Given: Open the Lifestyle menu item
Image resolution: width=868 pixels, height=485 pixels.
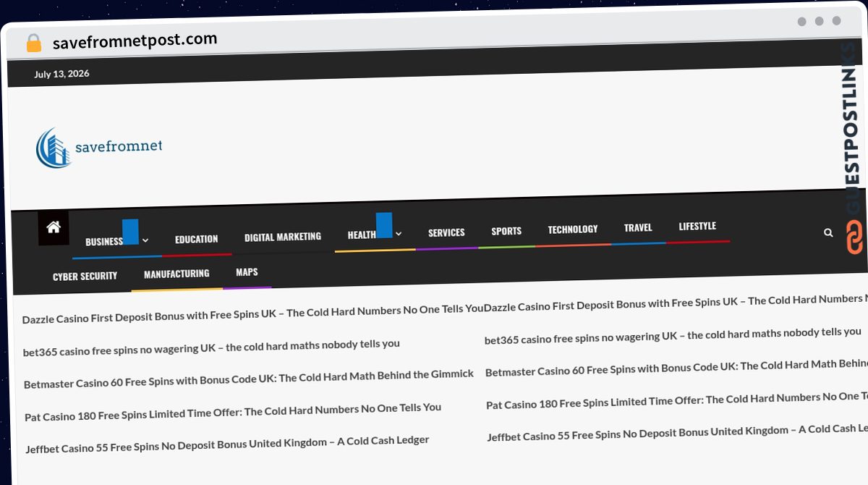Looking at the screenshot, I should (x=697, y=226).
